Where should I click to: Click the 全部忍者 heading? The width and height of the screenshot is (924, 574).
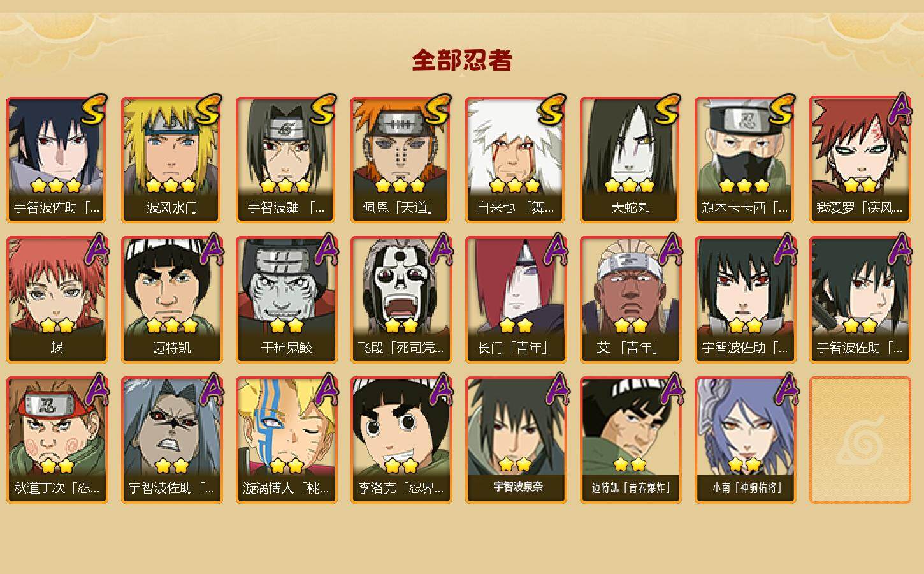pos(462,61)
